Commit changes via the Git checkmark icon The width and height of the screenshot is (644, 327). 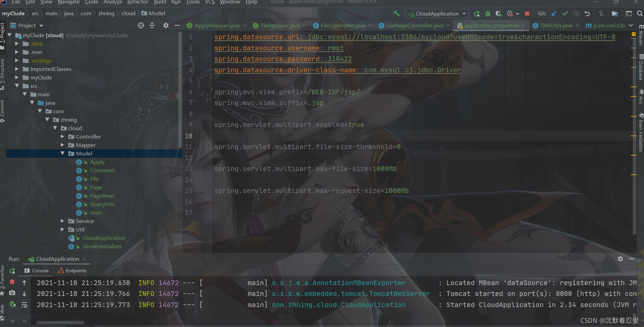click(565, 14)
